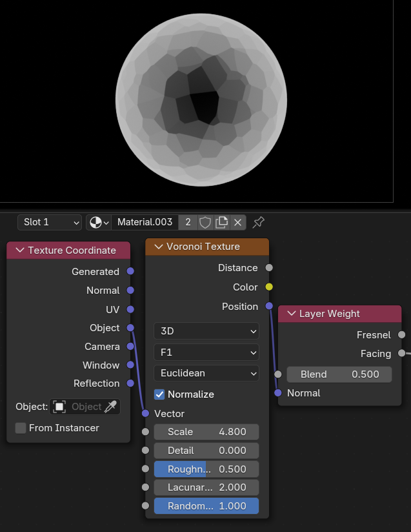Open the Euclidean distance metric dropdown
Screen dimensions: 411x532
pos(206,373)
